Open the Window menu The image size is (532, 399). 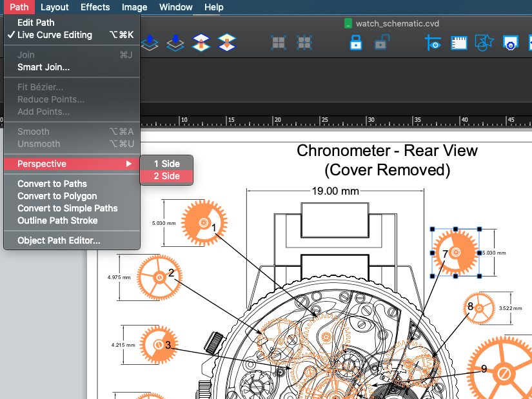tap(175, 7)
